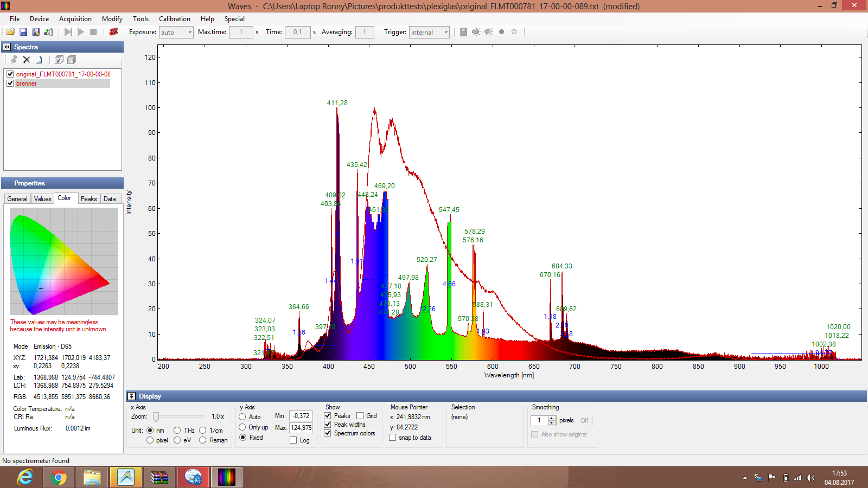
Task: Open the Calibration menu
Action: [174, 19]
